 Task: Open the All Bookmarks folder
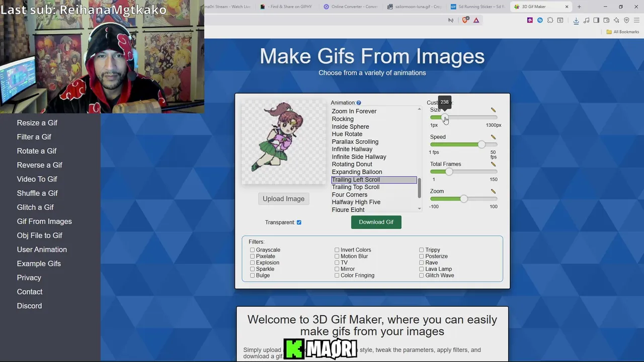coord(622,32)
